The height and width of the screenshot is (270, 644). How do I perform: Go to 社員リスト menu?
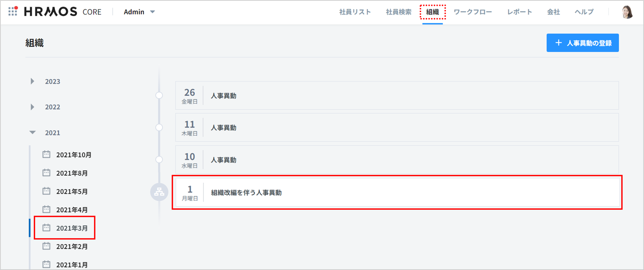[355, 12]
